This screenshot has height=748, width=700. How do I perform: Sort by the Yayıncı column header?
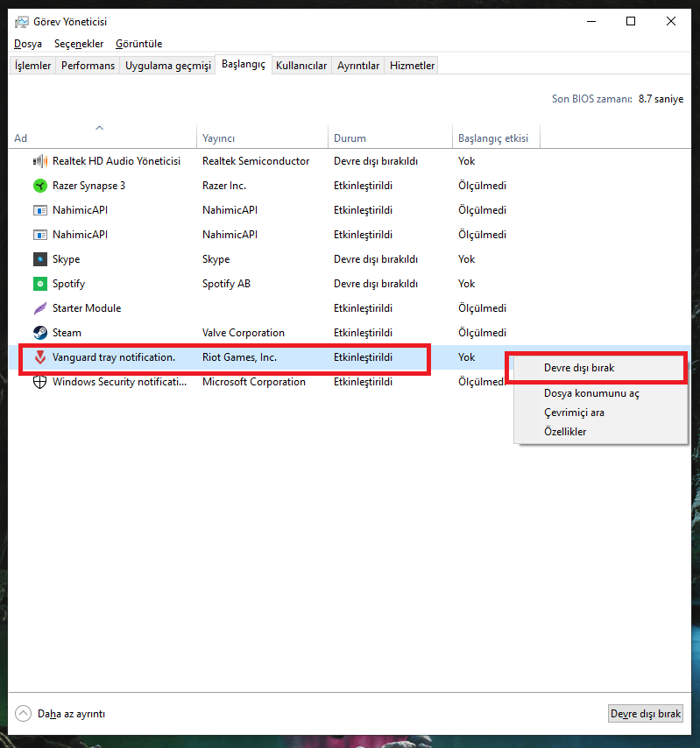coord(262,138)
